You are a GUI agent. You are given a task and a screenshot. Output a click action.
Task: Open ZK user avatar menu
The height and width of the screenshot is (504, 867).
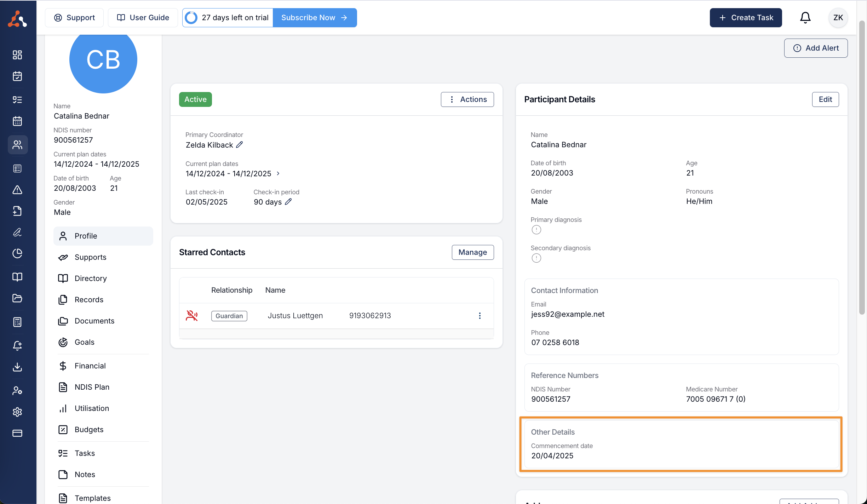click(x=838, y=18)
